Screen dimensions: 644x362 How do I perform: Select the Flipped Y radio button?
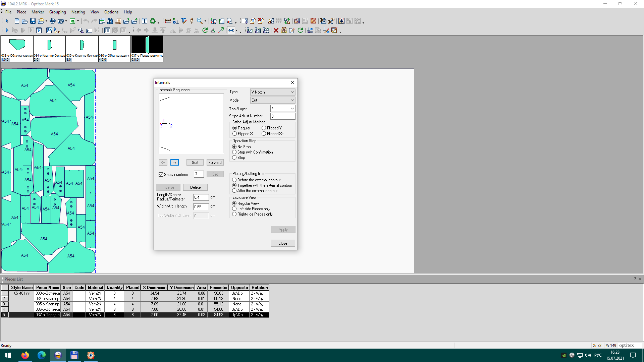pos(264,128)
